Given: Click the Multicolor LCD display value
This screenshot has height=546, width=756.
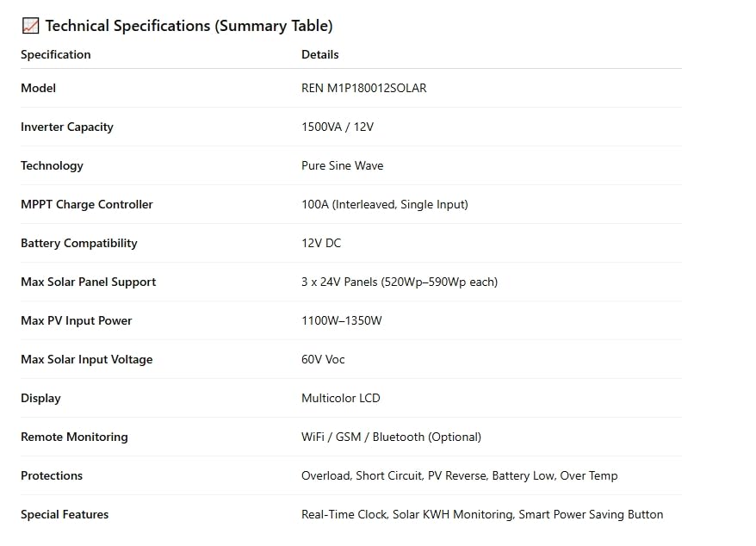Looking at the screenshot, I should click(x=341, y=398).
